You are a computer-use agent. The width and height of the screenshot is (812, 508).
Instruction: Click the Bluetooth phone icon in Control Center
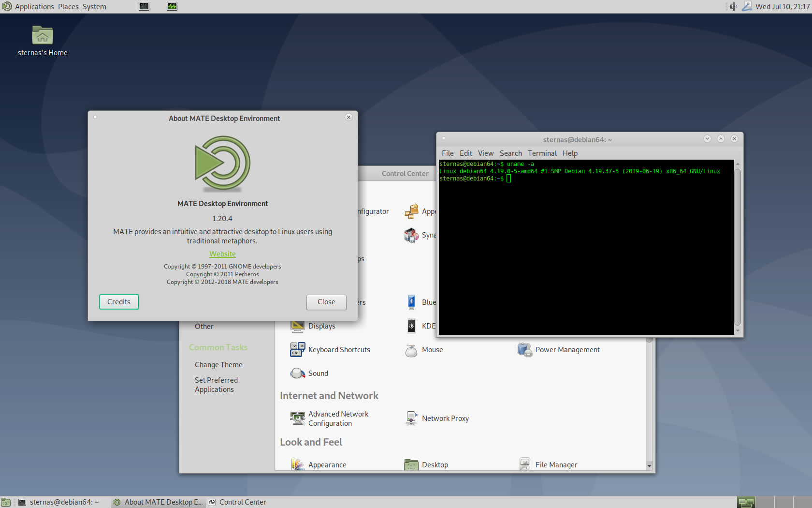(x=411, y=302)
